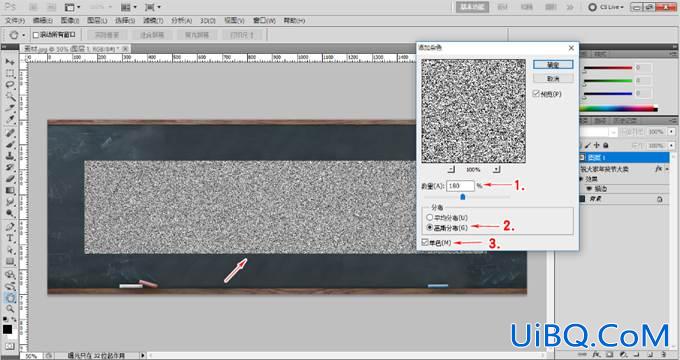
Task: Select the Brush tool
Action: (10, 144)
